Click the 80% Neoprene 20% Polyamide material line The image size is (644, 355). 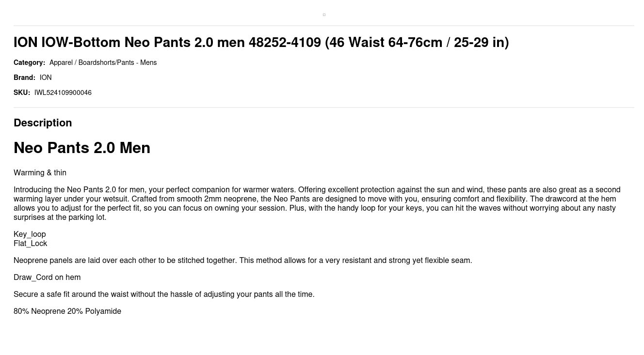(67, 311)
